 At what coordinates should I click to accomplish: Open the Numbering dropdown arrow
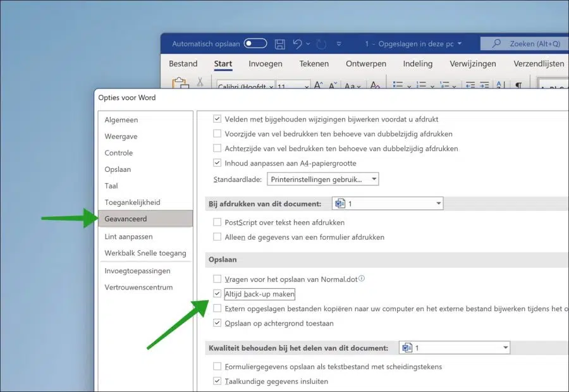click(432, 87)
